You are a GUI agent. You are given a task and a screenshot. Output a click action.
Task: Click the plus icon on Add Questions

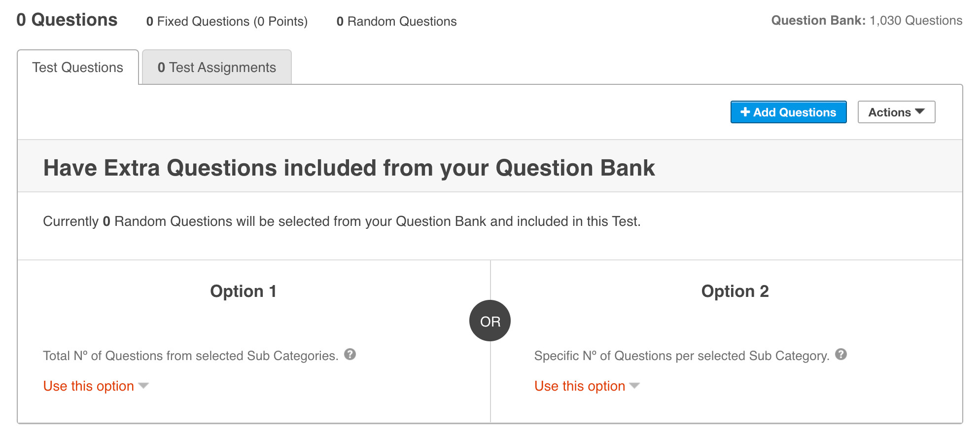[x=745, y=112]
